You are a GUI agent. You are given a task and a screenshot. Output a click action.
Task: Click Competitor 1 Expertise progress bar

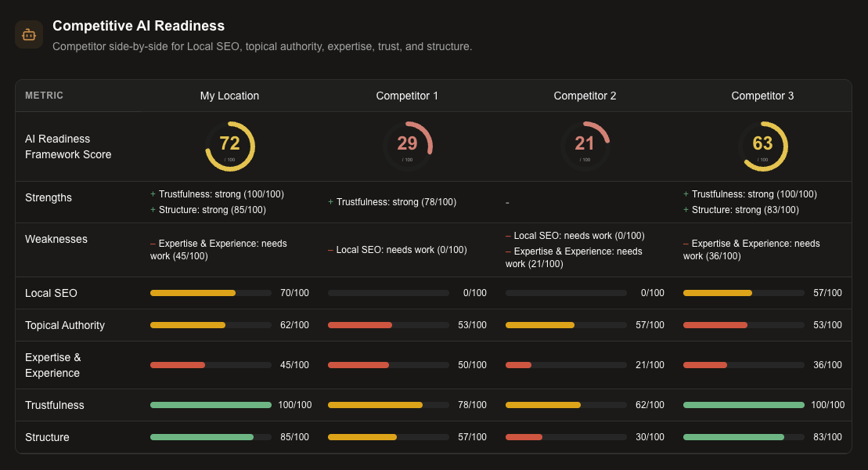click(x=389, y=365)
